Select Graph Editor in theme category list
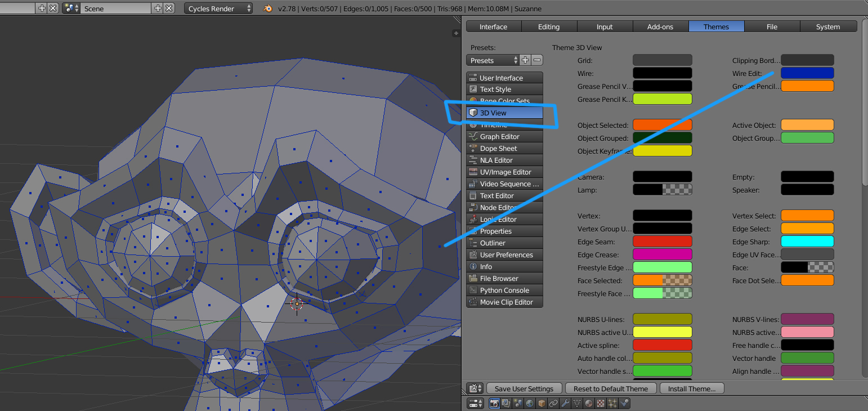 click(504, 137)
